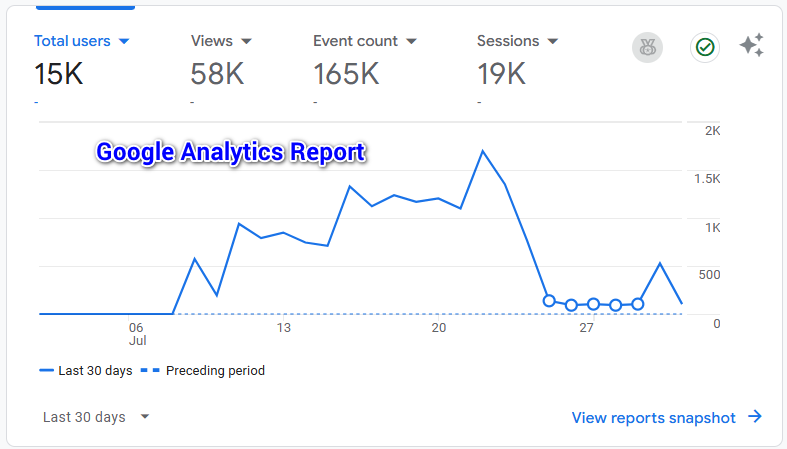This screenshot has width=787, height=449.
Task: Click the green checkmark status icon
Action: (705, 47)
